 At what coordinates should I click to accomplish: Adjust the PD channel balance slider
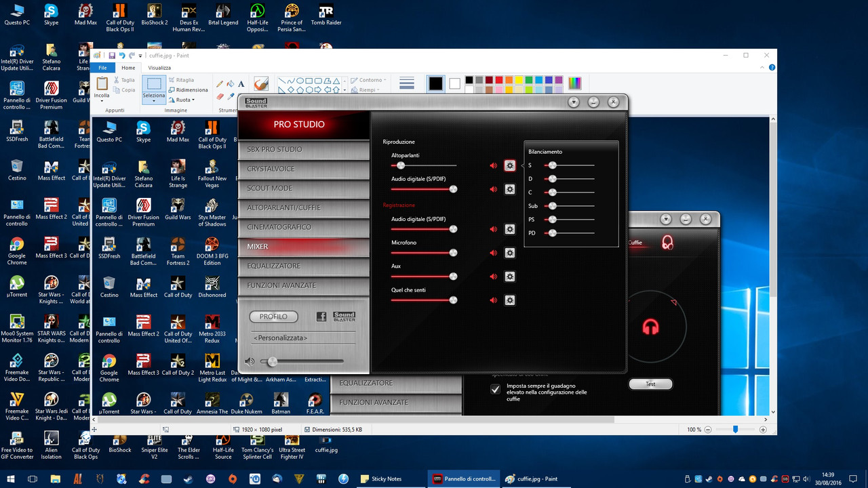[570, 233]
